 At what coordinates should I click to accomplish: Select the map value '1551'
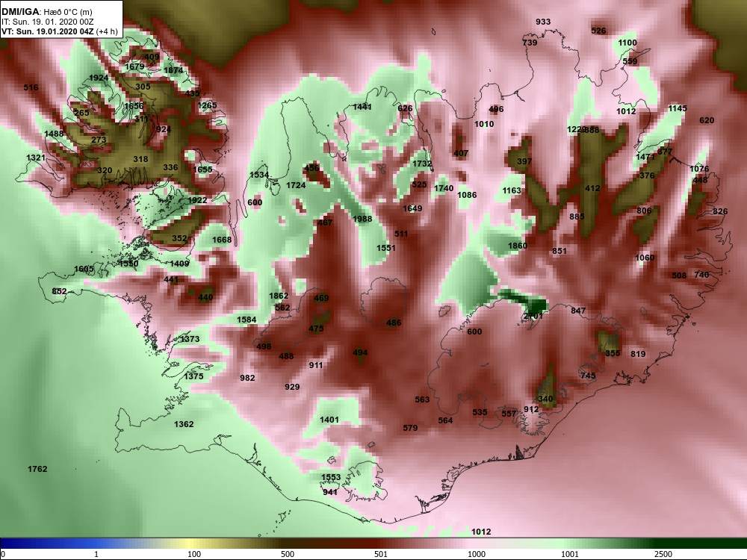[x=386, y=248]
